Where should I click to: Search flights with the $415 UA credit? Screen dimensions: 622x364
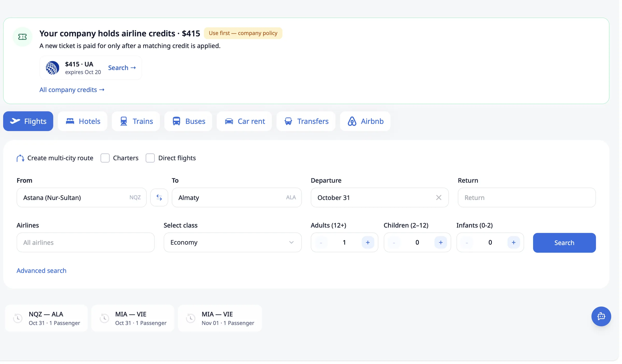[x=122, y=68]
